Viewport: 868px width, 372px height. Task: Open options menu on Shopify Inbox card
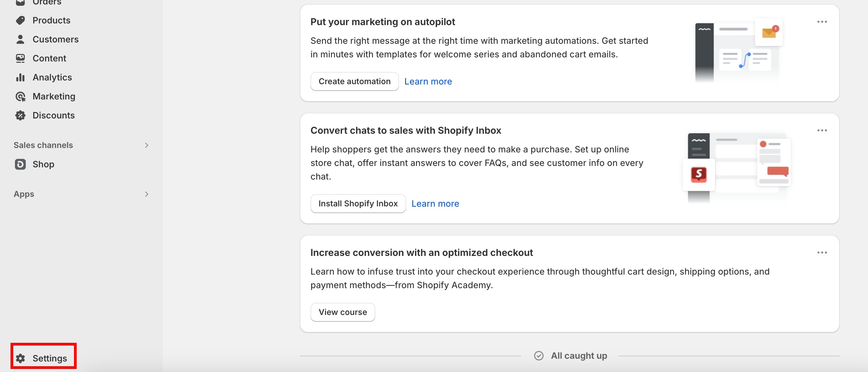click(823, 130)
